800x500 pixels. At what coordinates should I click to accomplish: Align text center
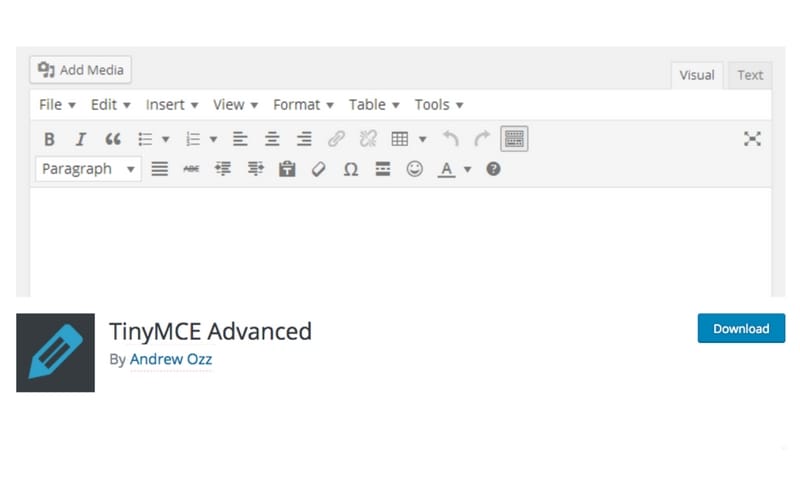pyautogui.click(x=272, y=139)
